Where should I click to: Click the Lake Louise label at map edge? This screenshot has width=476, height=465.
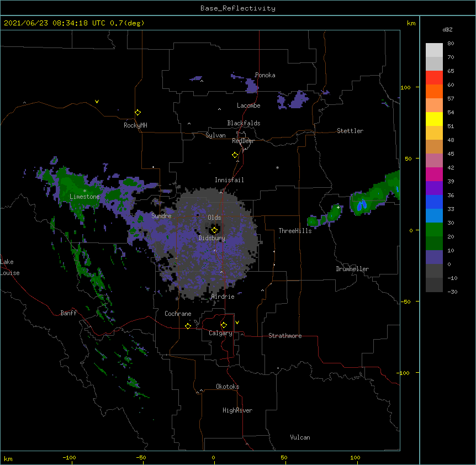pos(10,267)
